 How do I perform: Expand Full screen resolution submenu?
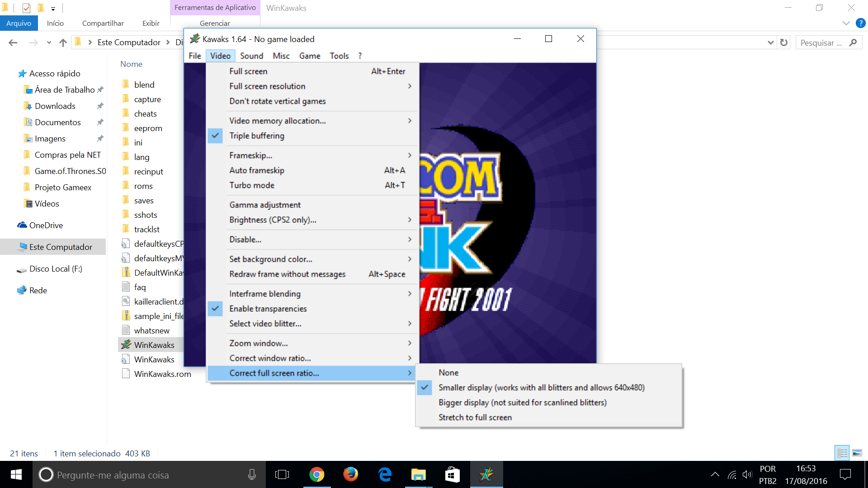click(x=312, y=86)
